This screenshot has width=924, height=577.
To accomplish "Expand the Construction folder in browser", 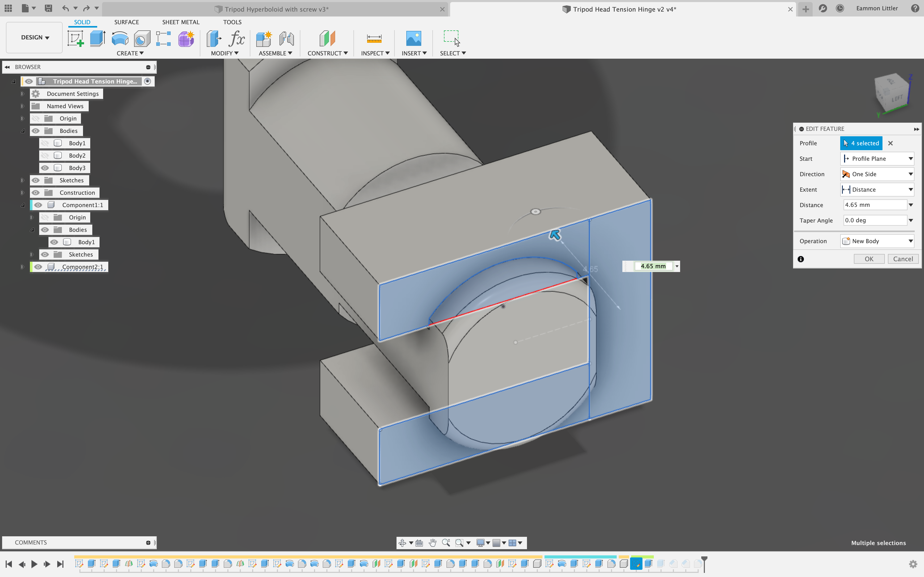I will tap(22, 192).
